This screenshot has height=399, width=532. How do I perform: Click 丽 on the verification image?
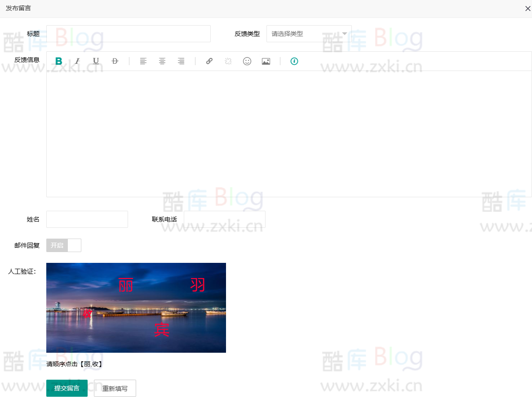point(126,284)
